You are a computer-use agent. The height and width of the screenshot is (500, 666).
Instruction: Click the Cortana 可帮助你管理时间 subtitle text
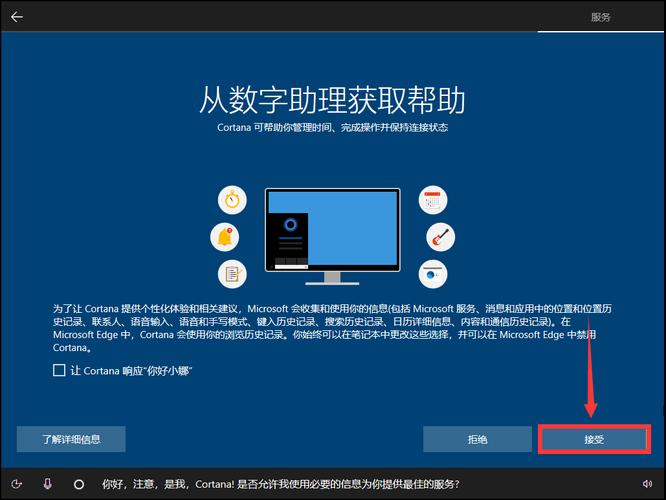tap(333, 127)
